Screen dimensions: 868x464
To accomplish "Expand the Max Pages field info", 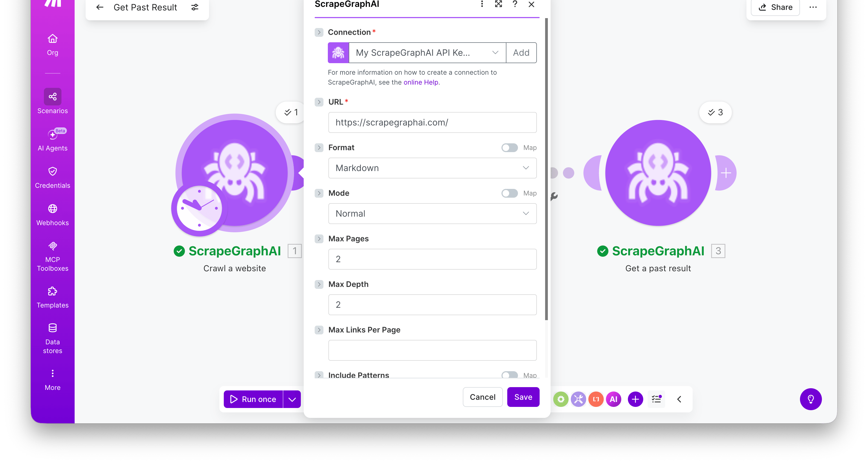I will [x=319, y=239].
